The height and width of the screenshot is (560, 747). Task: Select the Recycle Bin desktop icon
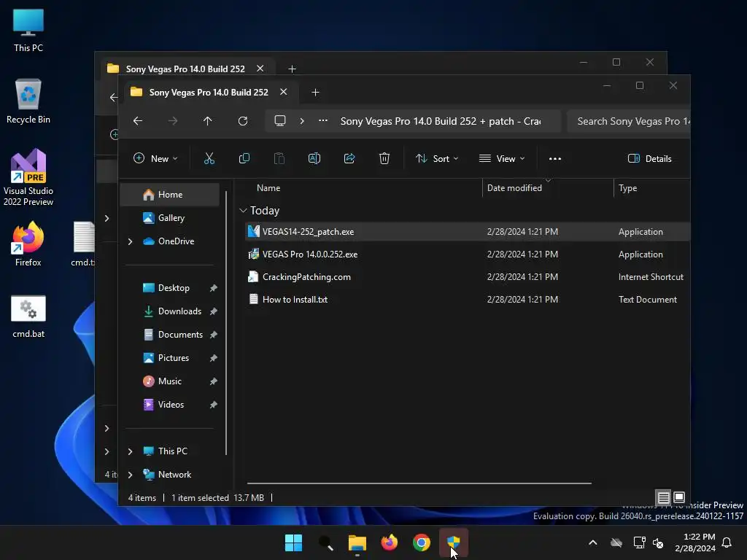(28, 101)
